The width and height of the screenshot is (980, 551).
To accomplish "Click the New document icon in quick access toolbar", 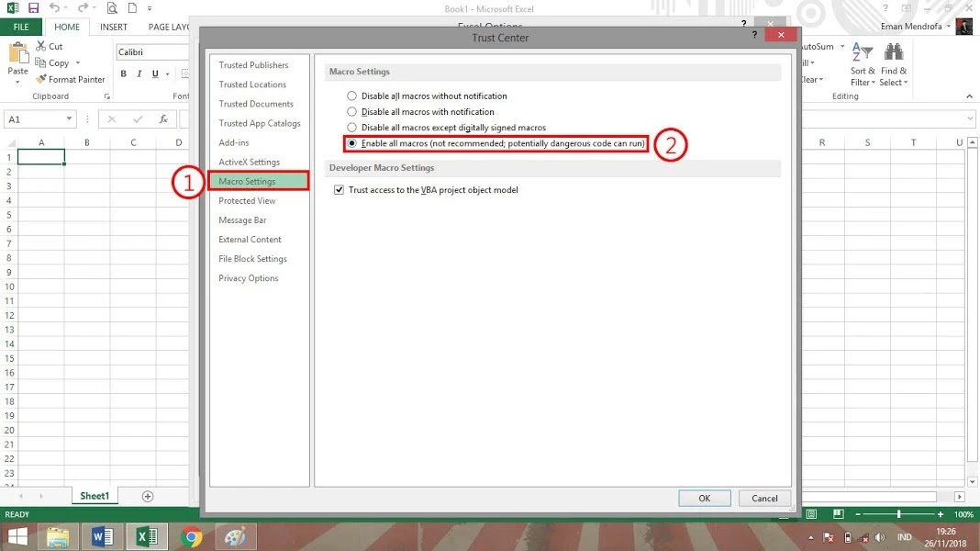I will (132, 8).
